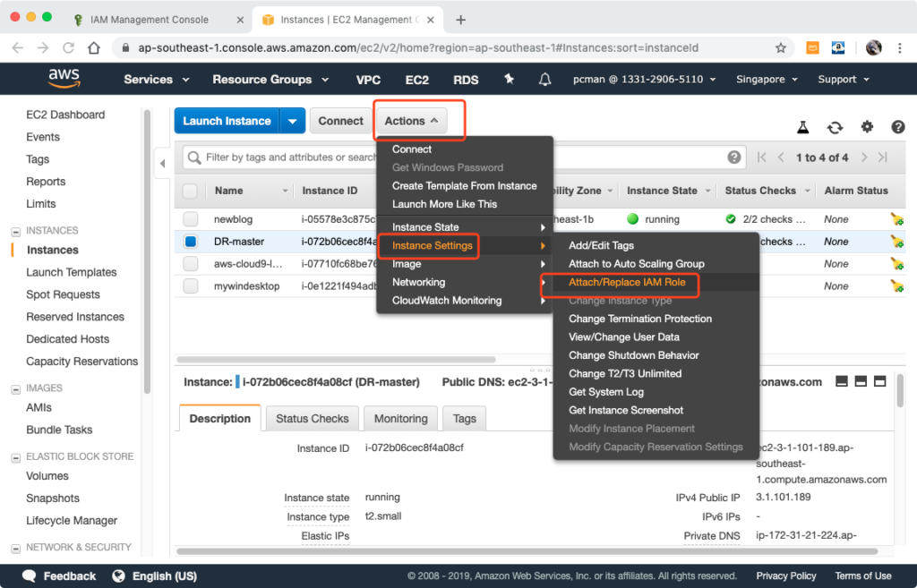Click the instance table horizontal scrollbar
The width and height of the screenshot is (917, 588).
click(337, 360)
